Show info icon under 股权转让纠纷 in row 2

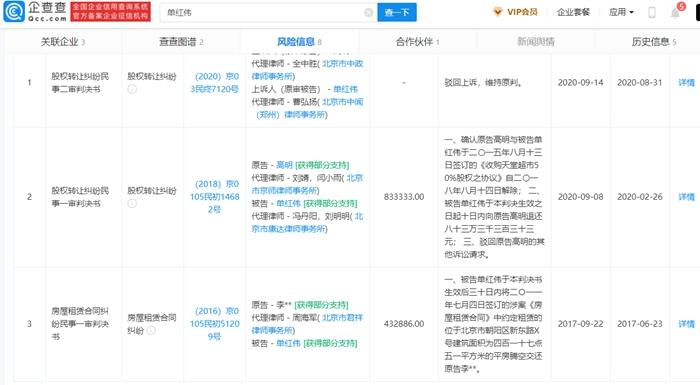[x=132, y=204]
